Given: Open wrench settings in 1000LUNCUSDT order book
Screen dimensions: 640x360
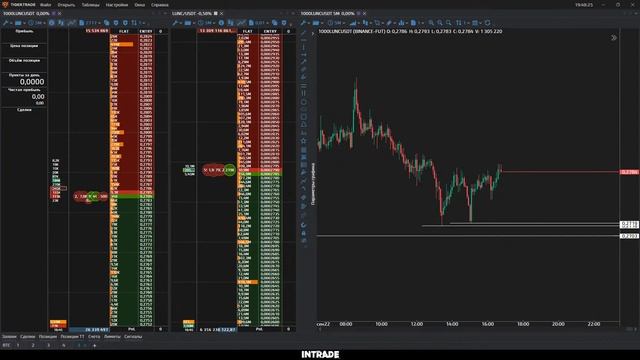Looking at the screenshot, I should 5,23.
